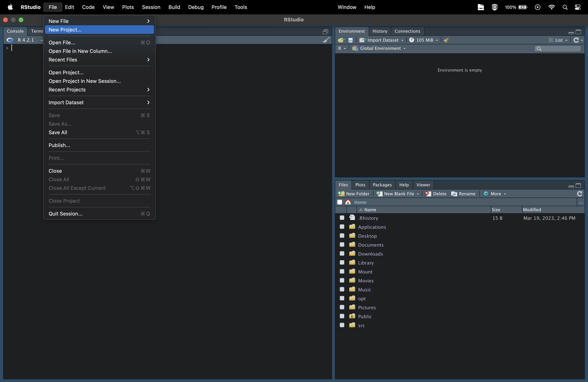Choose Publish... from File menu

(99, 145)
